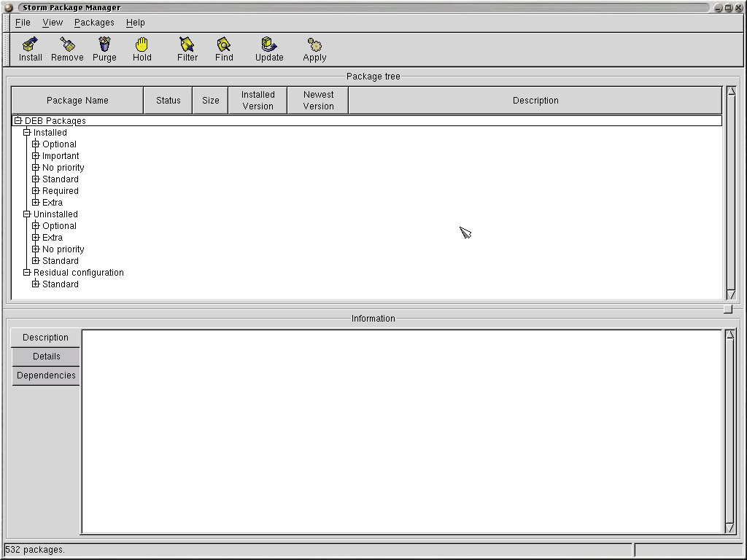Collapse the Installed tree node
Viewport: 747px width, 560px height.
[27, 133]
